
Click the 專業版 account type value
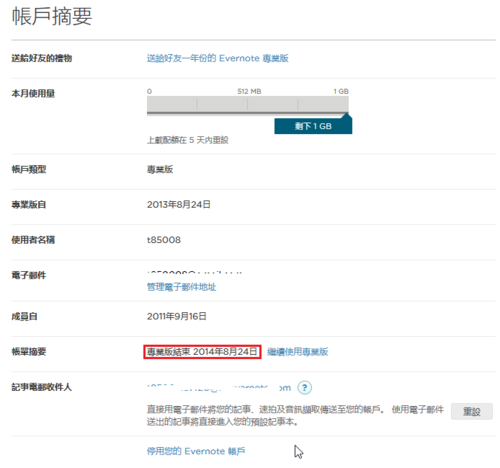[160, 169]
